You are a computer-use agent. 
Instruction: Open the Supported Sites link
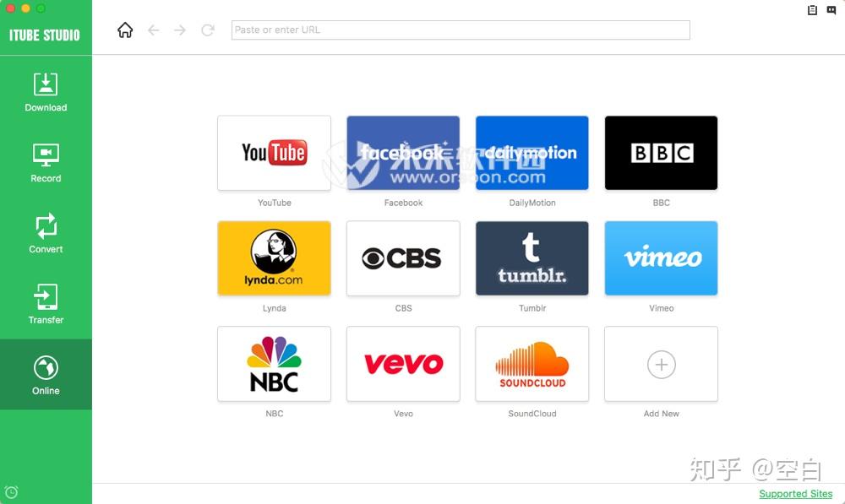pos(795,494)
